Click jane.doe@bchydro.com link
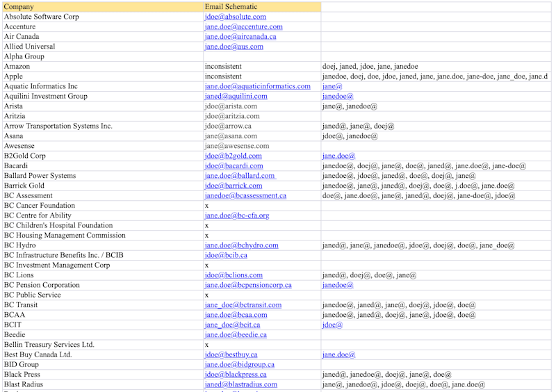The height and width of the screenshot is (392, 556). [241, 245]
